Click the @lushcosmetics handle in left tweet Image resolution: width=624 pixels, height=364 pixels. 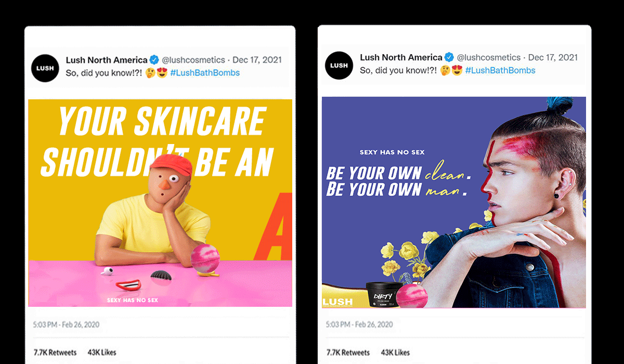pos(194,60)
